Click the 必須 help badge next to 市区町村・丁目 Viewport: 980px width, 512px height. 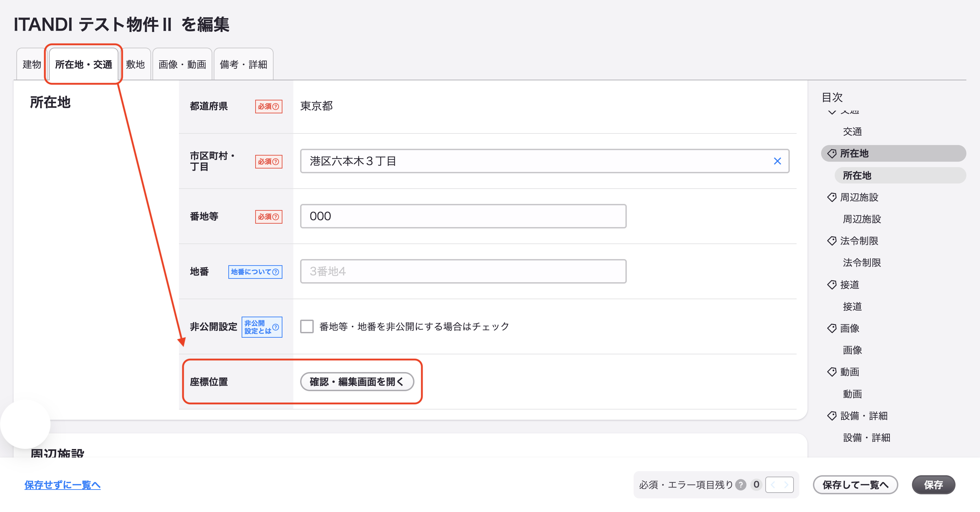(x=268, y=161)
